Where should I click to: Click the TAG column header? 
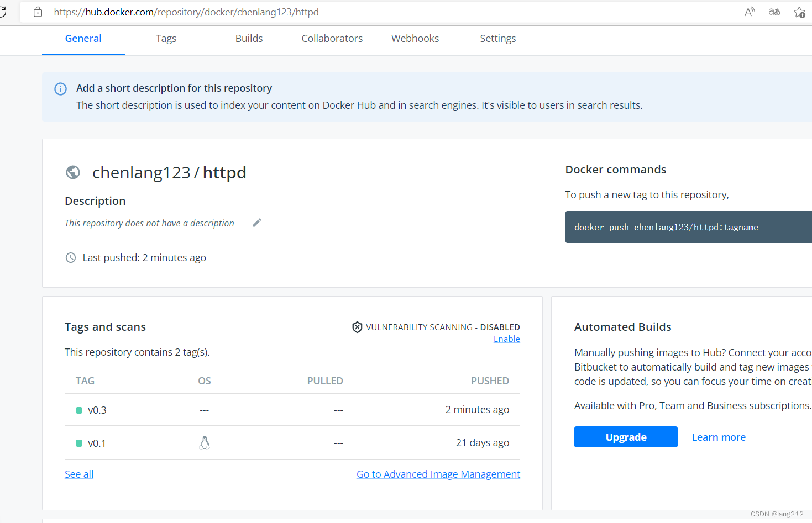(x=85, y=381)
